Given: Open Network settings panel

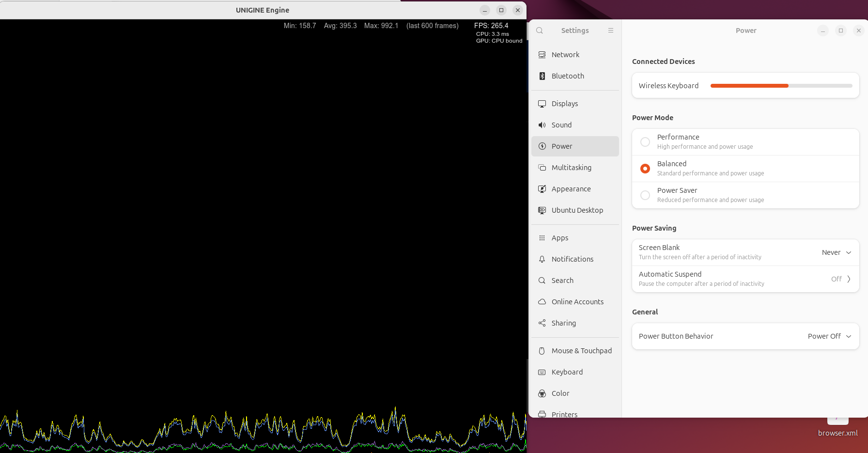Looking at the screenshot, I should pos(575,55).
